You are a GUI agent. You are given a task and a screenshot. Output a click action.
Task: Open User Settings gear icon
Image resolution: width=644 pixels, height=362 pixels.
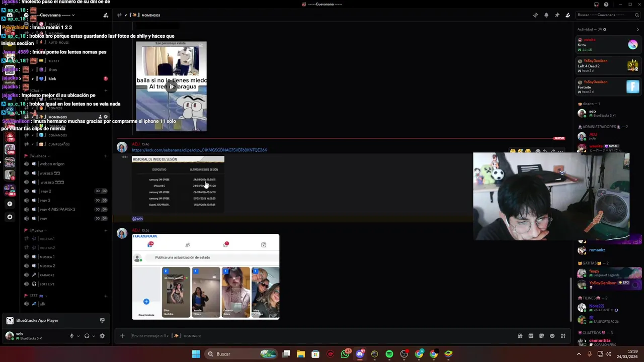pyautogui.click(x=102, y=336)
